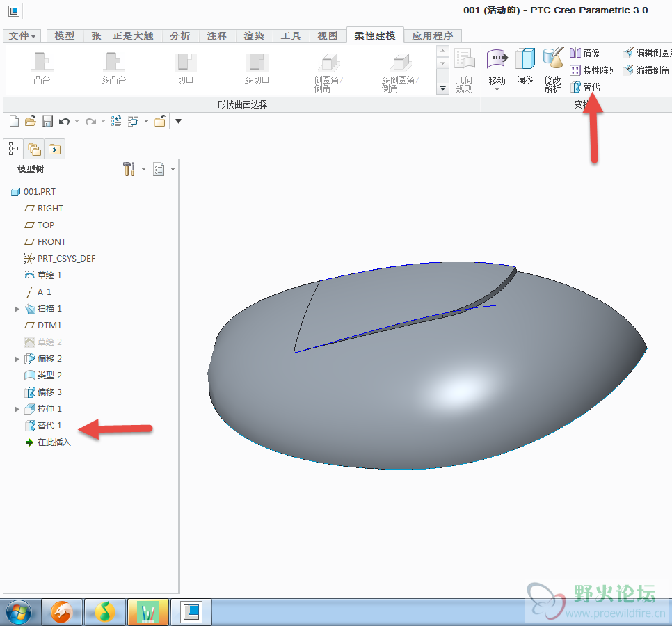Select 001.PRT root in model tree
This screenshot has height=626, width=672.
[33, 192]
